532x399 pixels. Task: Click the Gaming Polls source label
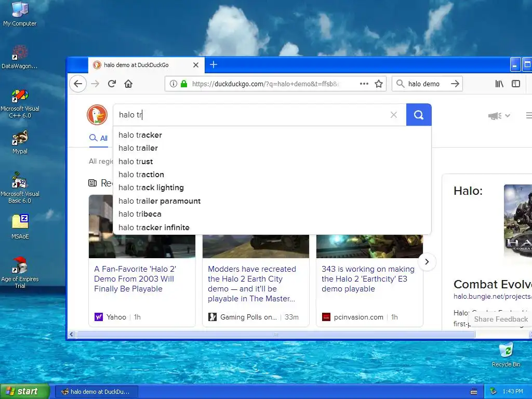248,317
